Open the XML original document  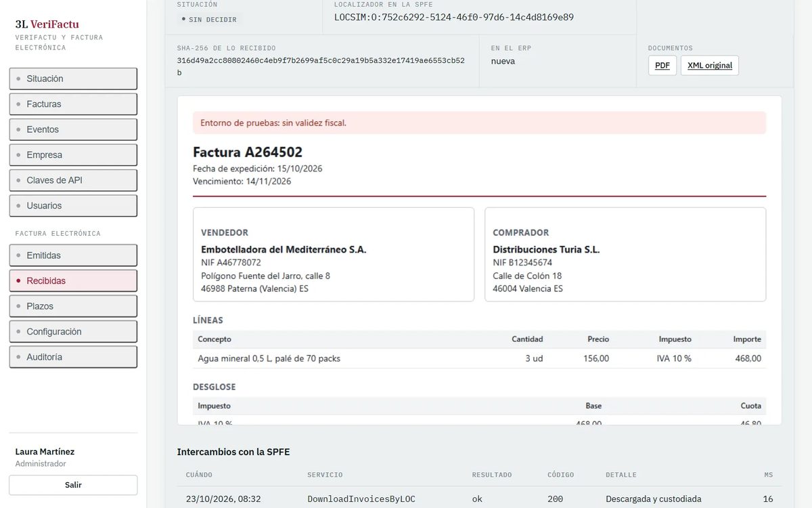click(x=710, y=66)
